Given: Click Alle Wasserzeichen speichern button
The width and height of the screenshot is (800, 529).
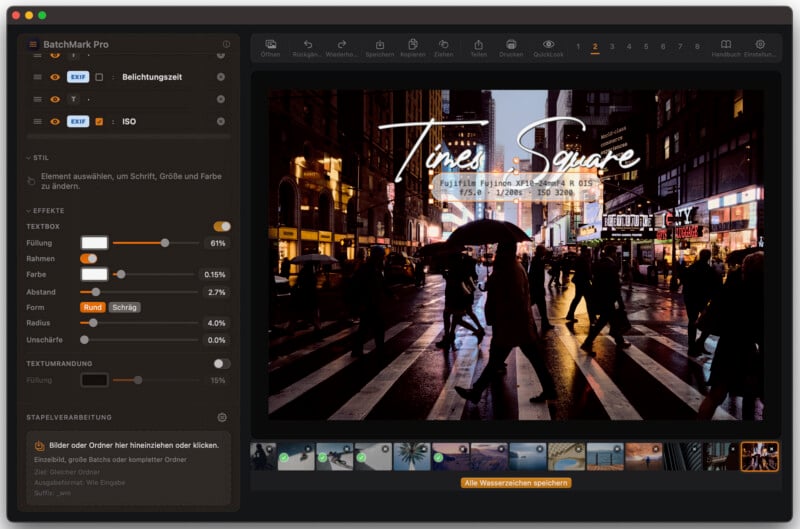Looking at the screenshot, I should click(x=516, y=483).
